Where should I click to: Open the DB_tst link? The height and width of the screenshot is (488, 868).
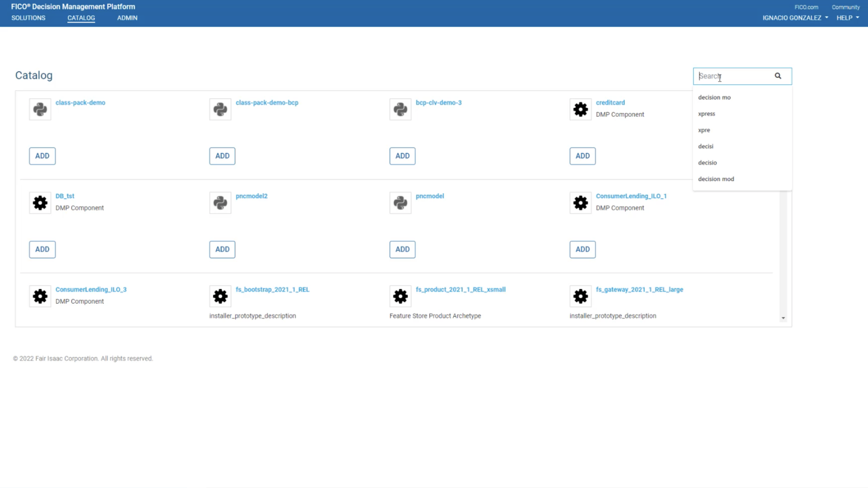point(65,196)
